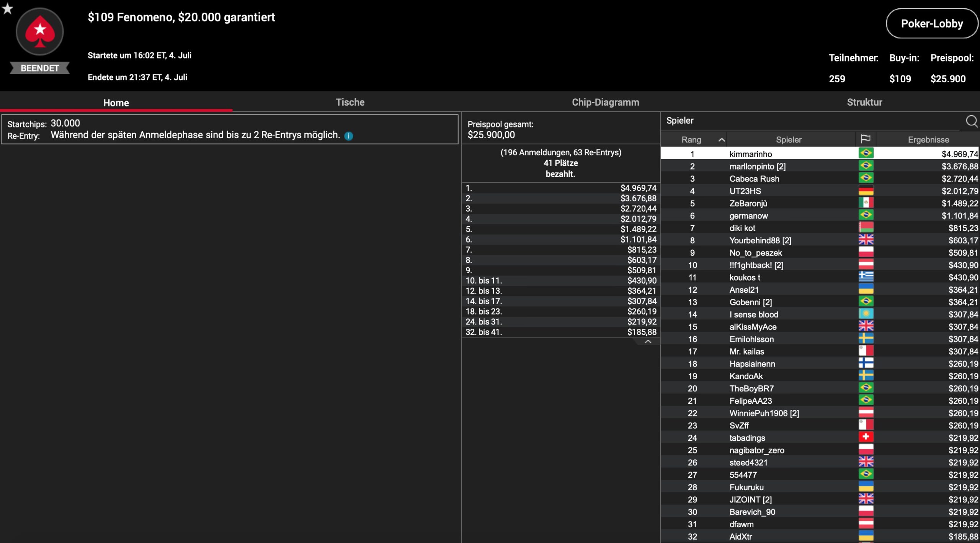980x543 pixels.
Task: Select the Home tab
Action: pos(116,103)
